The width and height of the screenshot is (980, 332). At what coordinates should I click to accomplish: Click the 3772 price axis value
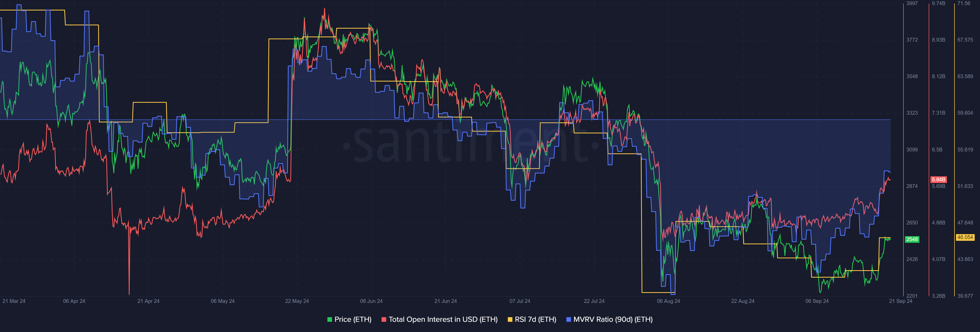(912, 40)
